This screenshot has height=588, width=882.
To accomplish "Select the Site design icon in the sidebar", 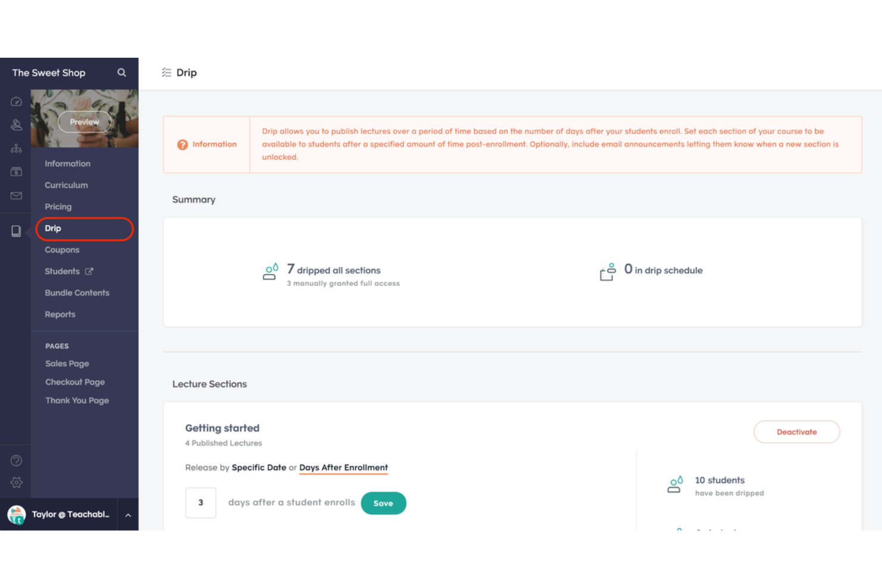I will coord(16,125).
